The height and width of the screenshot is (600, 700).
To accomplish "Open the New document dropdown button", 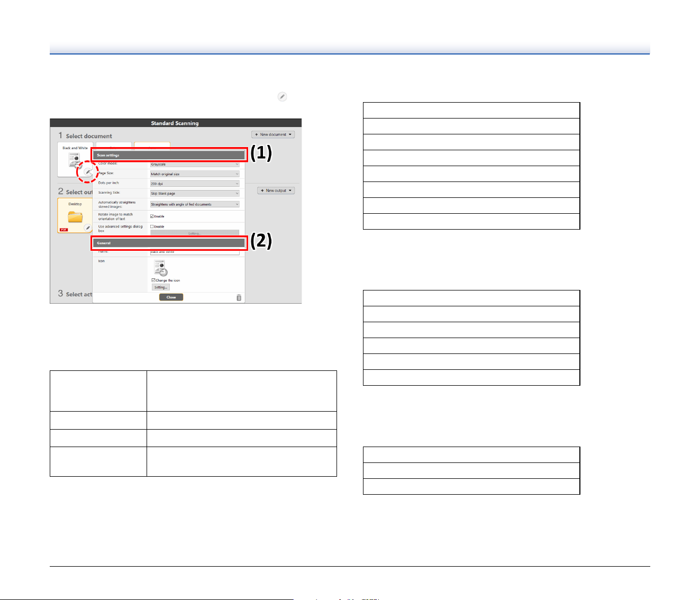I will point(273,134).
